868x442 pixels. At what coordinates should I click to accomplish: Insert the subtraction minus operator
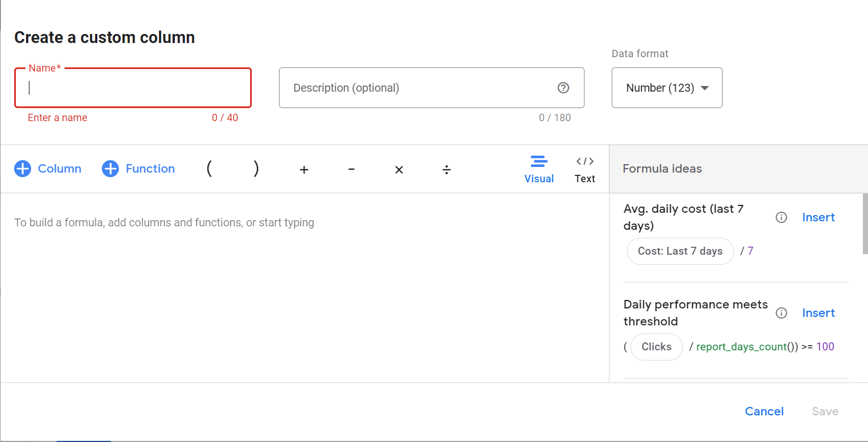[351, 169]
